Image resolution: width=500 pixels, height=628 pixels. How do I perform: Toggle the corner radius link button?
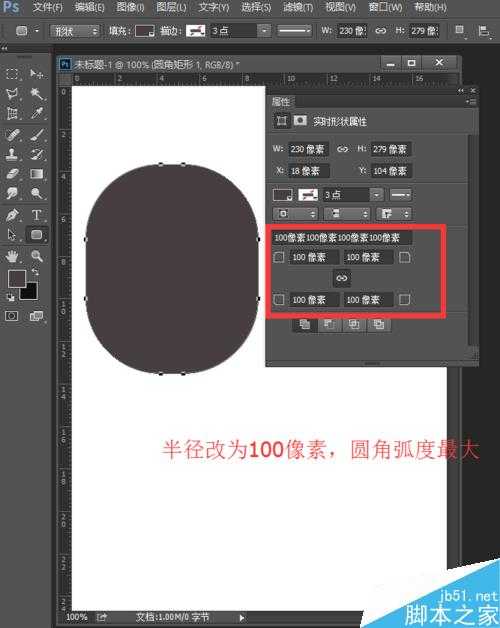[x=342, y=278]
